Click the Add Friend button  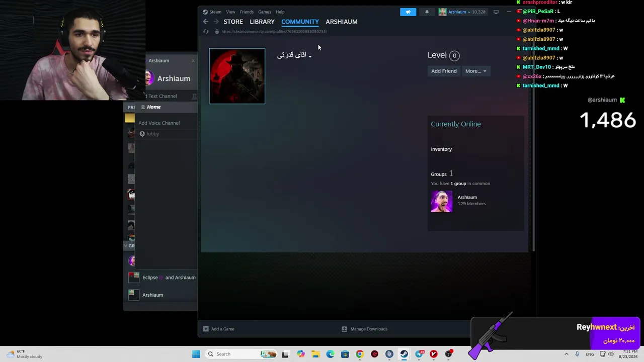(444, 71)
